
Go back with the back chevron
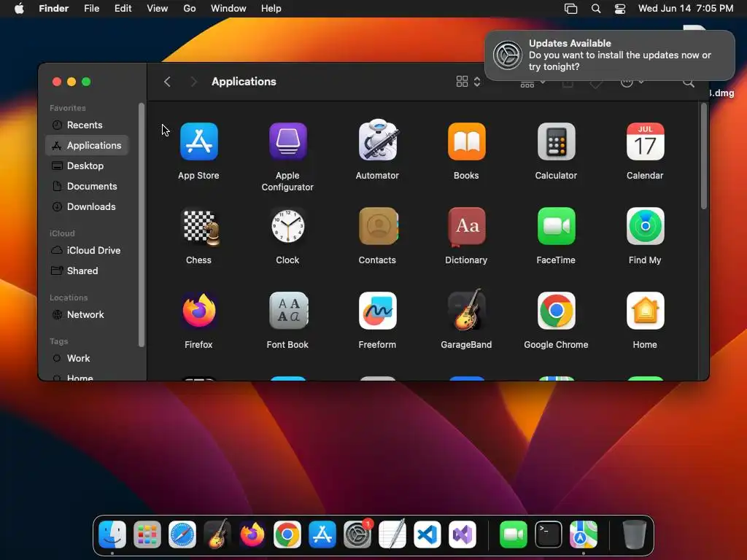(x=167, y=82)
